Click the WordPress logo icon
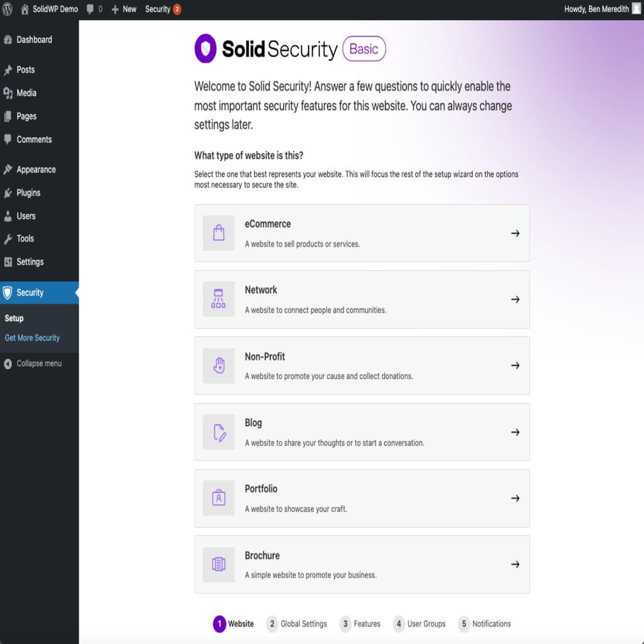Screen dimensions: 644x644 [8, 9]
